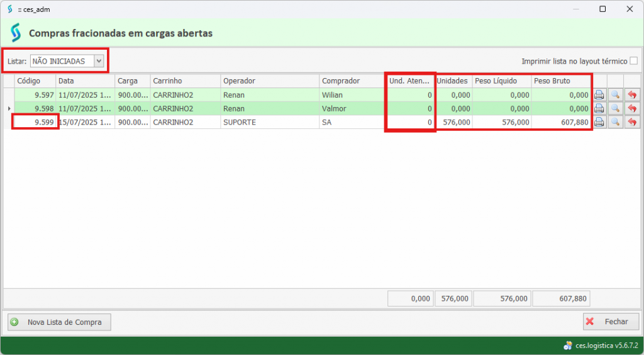Screen dimensions: 644x355
Task: Click Peso Bruto value 607,880 in row 9.599
Action: (561, 122)
